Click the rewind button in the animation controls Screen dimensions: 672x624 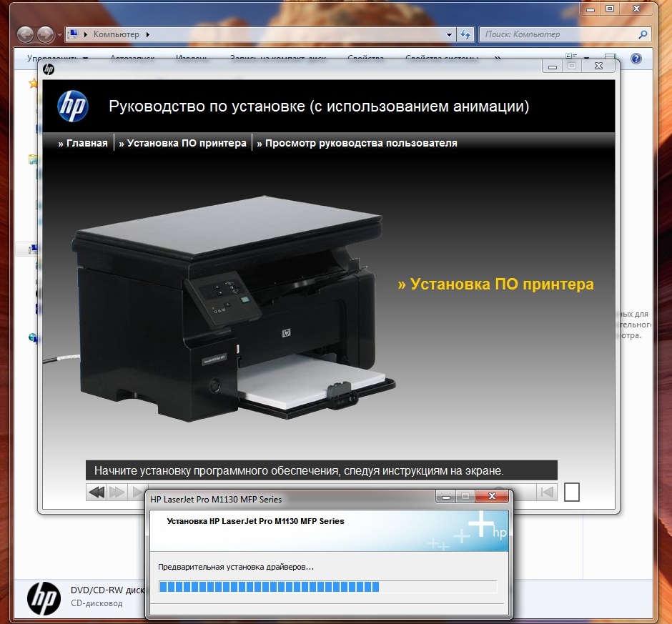click(96, 492)
